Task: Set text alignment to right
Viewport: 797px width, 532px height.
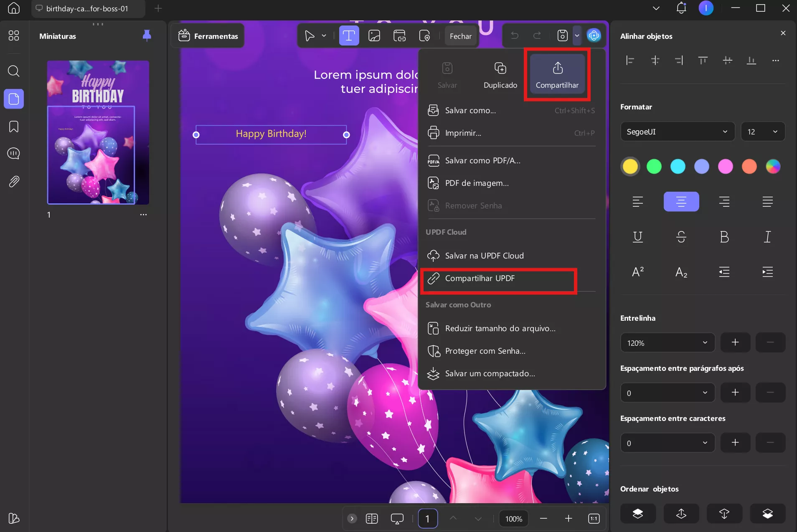Action: pyautogui.click(x=724, y=202)
